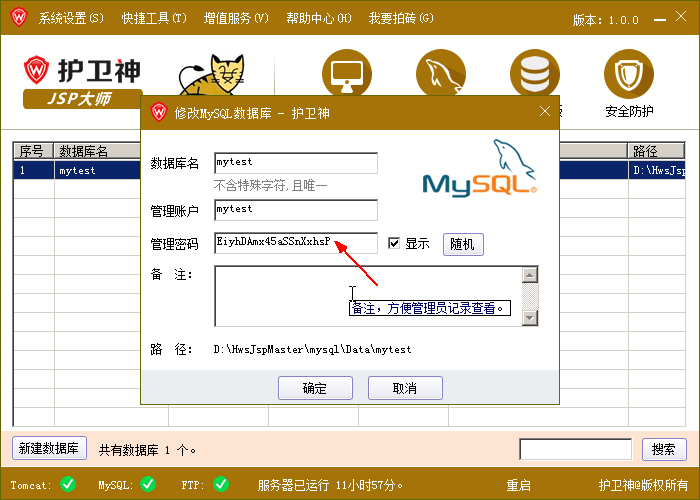Open the 帮助中心(H) menu
Screen dimensions: 700x500
tap(319, 18)
